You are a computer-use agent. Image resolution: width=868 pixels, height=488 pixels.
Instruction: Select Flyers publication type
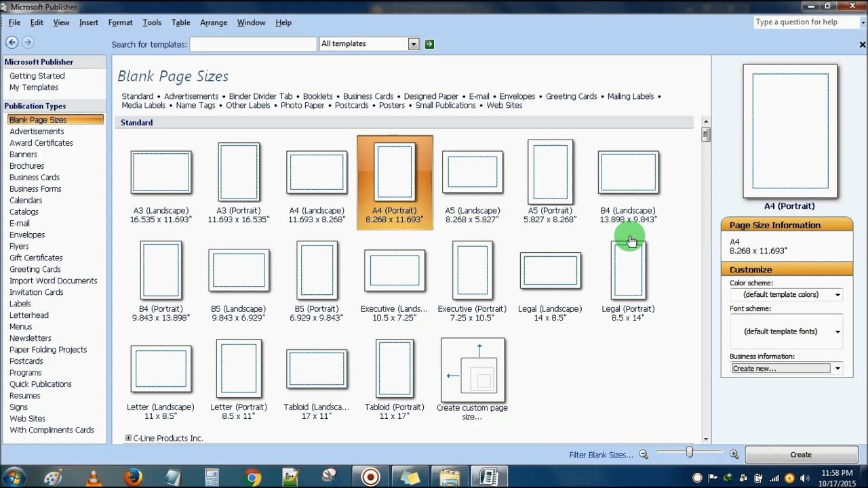19,247
